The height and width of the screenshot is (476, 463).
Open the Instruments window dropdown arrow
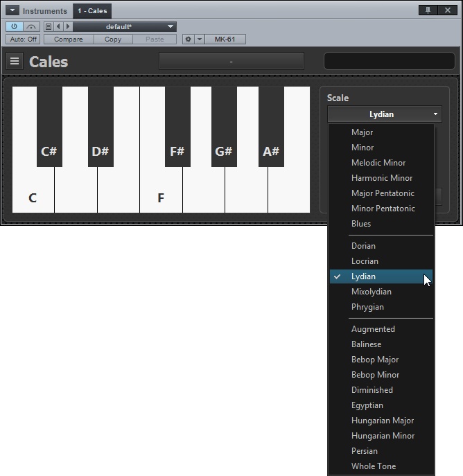[12, 10]
